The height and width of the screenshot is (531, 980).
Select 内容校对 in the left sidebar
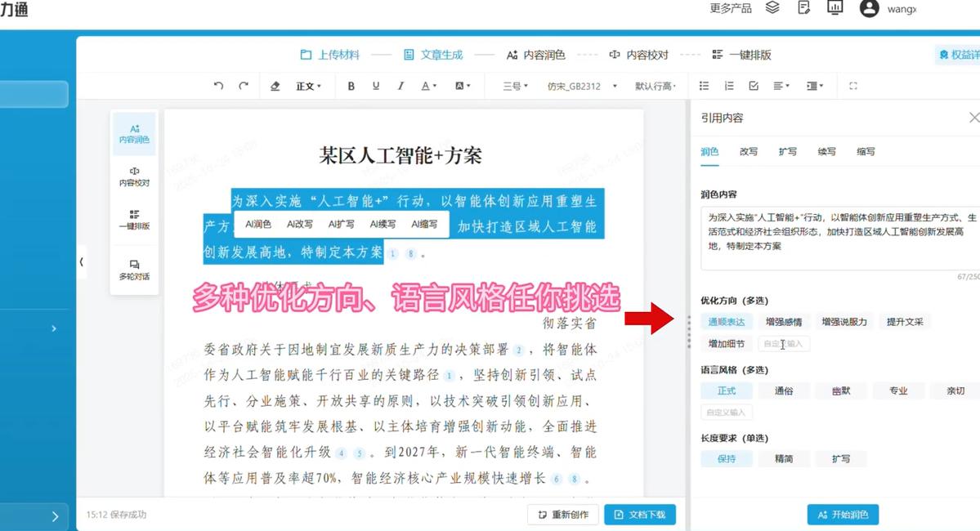134,176
